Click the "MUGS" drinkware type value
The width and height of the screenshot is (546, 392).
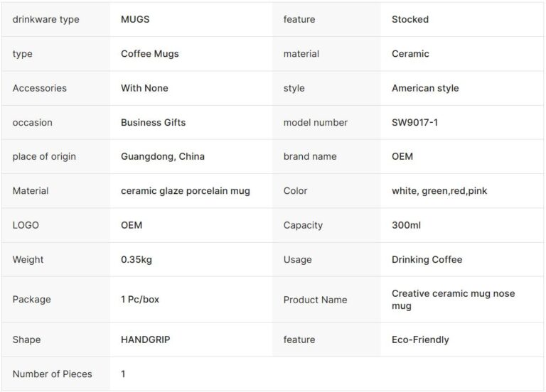pos(135,19)
